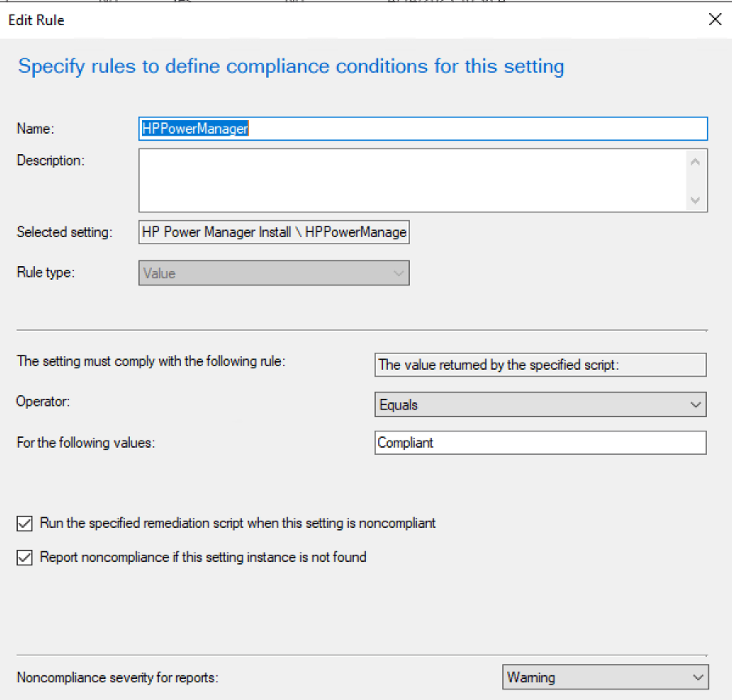Click the X close icon

tap(715, 19)
